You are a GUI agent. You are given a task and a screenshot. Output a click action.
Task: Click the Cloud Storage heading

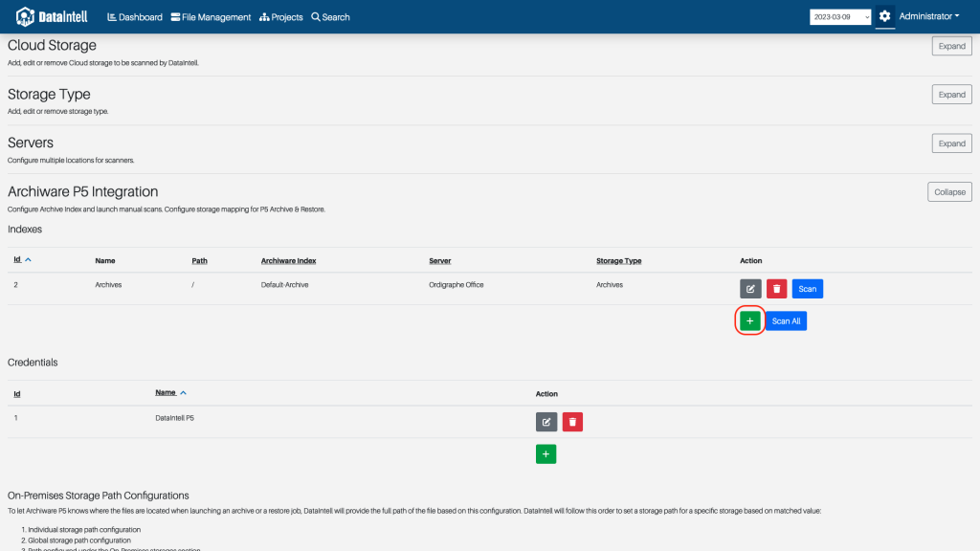point(52,45)
